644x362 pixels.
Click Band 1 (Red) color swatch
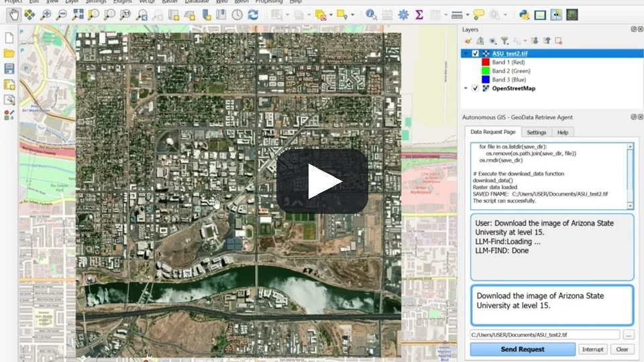tap(486, 62)
